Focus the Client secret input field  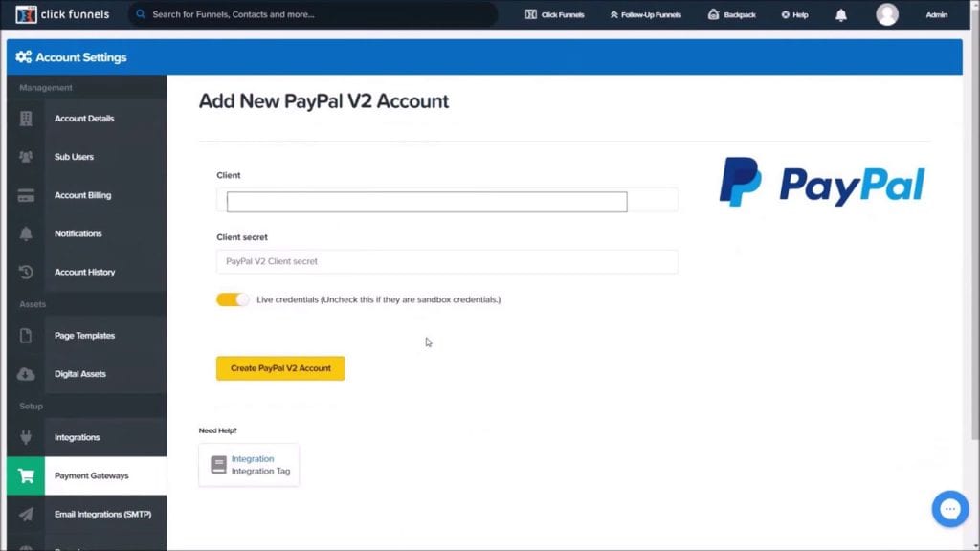click(x=447, y=262)
